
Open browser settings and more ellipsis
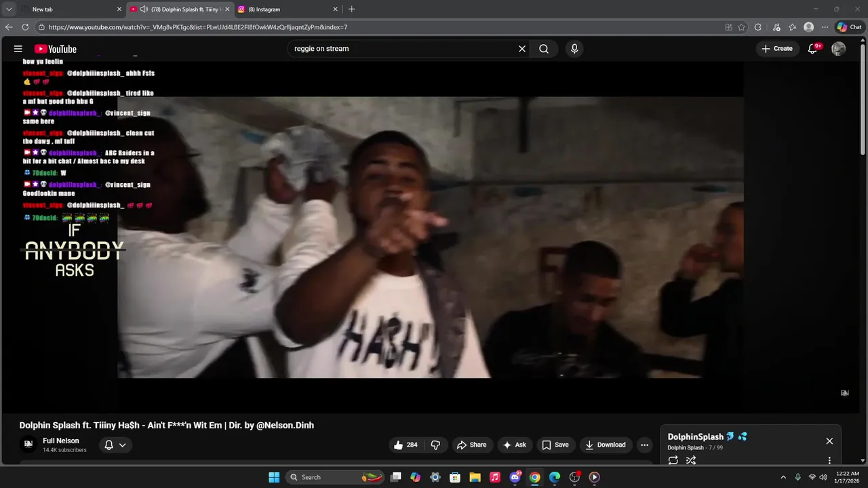click(825, 27)
